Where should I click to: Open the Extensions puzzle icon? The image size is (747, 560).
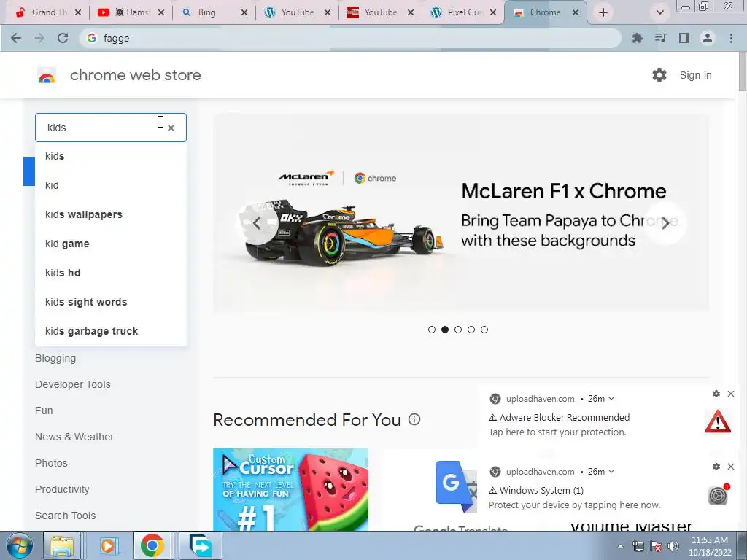(x=637, y=38)
